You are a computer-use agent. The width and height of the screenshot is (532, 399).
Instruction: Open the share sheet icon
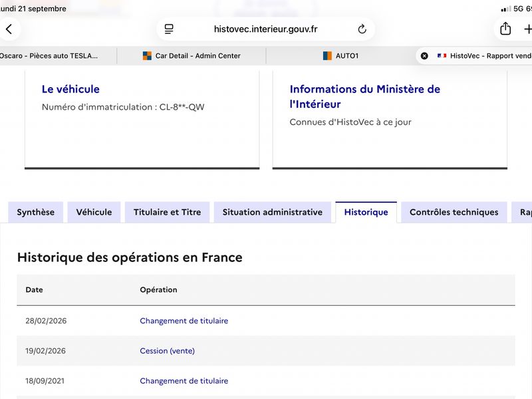click(505, 29)
